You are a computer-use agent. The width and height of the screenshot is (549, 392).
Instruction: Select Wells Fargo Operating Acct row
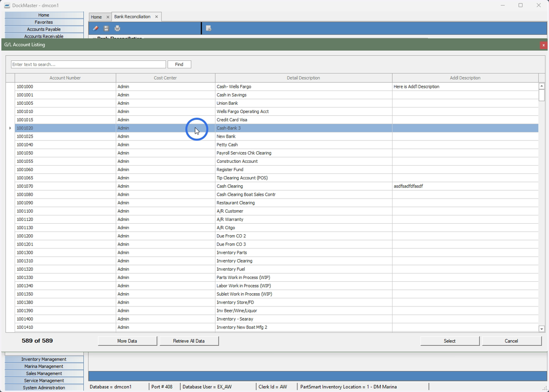pyautogui.click(x=276, y=112)
